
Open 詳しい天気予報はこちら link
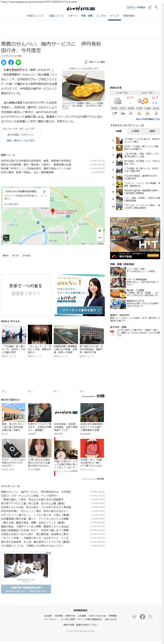(148, 119)
